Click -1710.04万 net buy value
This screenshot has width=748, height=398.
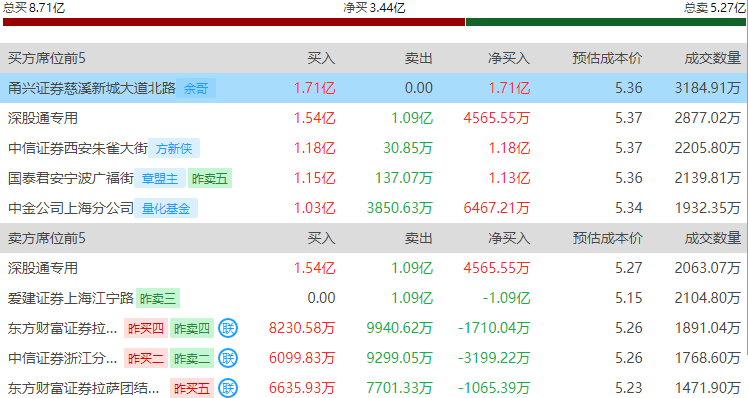point(494,328)
